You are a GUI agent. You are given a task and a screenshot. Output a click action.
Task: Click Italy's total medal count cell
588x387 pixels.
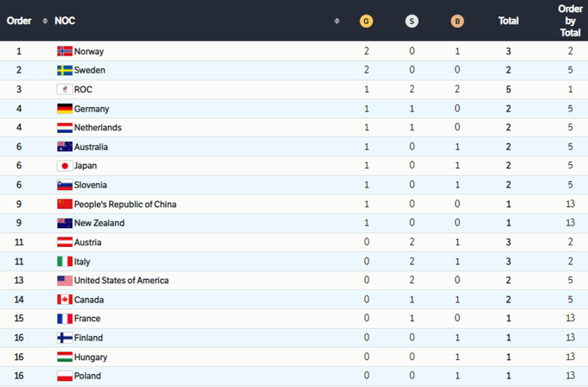(x=508, y=262)
